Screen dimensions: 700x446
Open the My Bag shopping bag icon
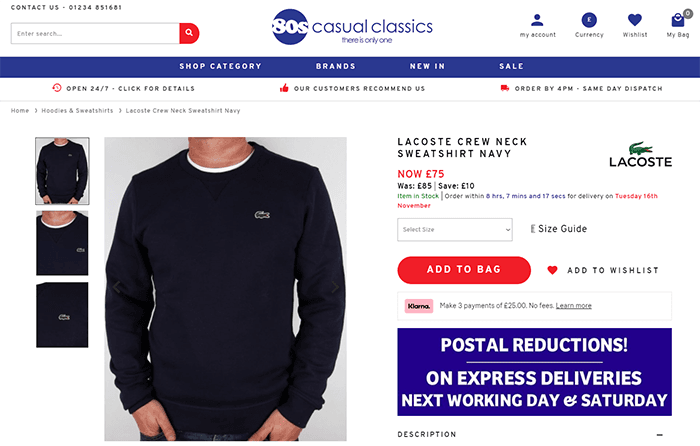(x=678, y=20)
